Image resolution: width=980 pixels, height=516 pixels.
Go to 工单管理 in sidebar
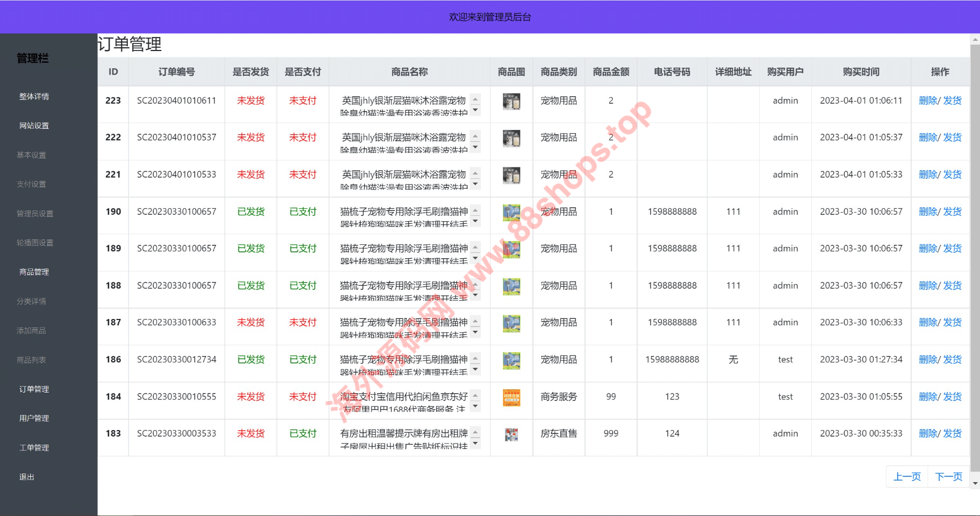click(x=34, y=448)
